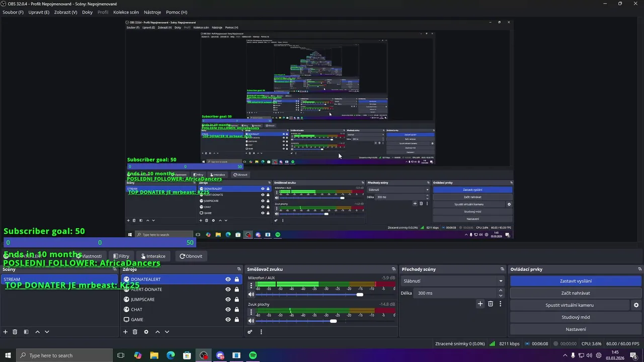Add a new scene with plus icon

pos(6,332)
